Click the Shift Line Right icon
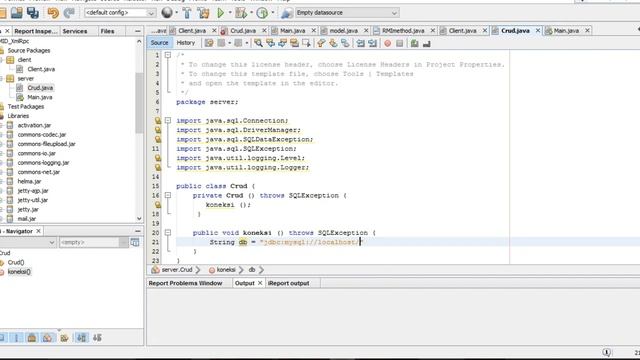The image size is (640, 360). [372, 43]
